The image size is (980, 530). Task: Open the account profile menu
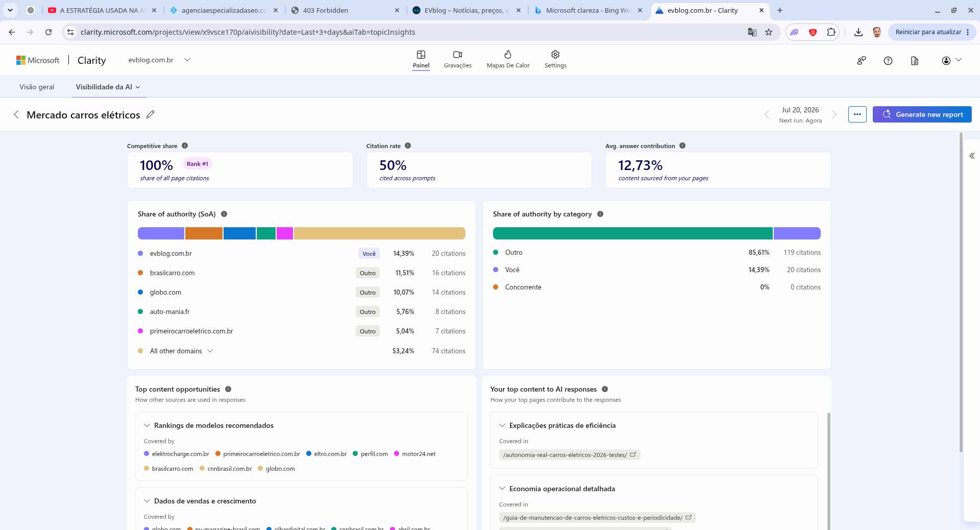pos(951,60)
